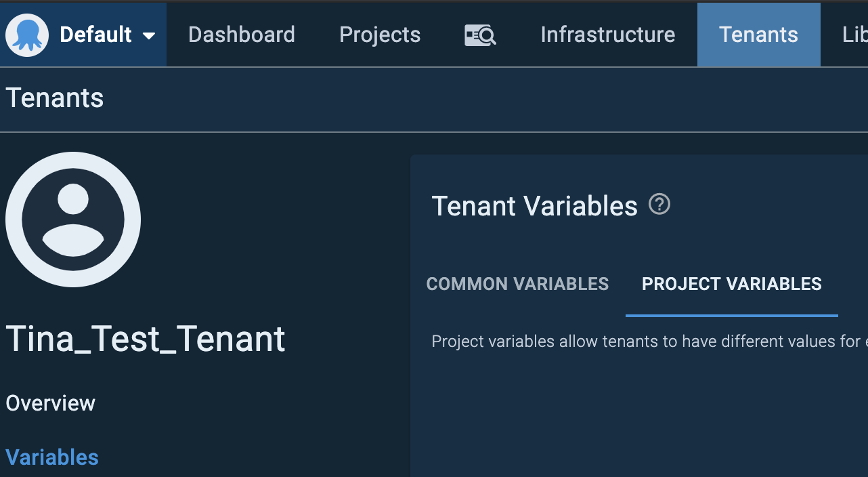Switch to the Common Variables tab
This screenshot has height=477, width=868.
517,284
